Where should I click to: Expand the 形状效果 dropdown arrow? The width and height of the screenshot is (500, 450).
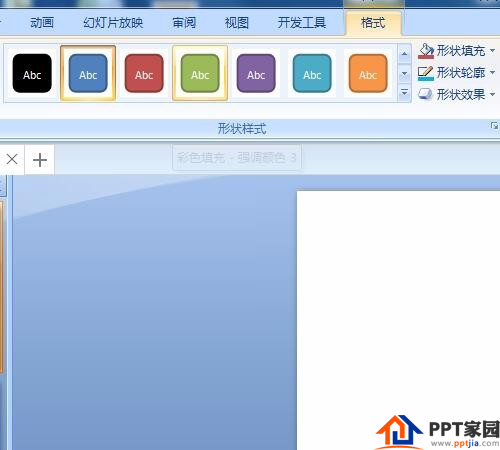[493, 94]
